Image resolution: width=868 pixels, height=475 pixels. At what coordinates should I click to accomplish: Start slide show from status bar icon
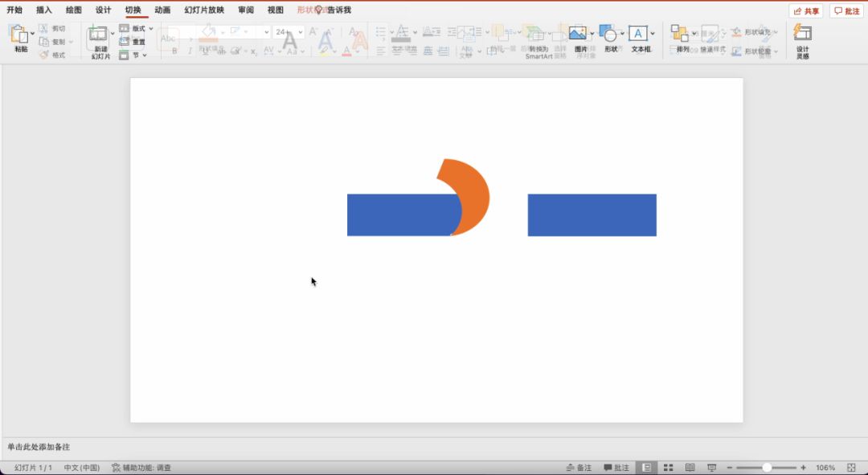click(x=712, y=468)
